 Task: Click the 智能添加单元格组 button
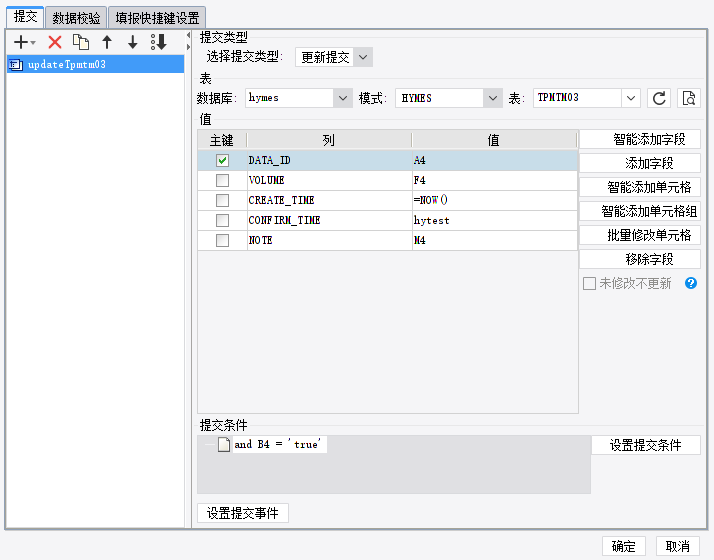click(640, 211)
